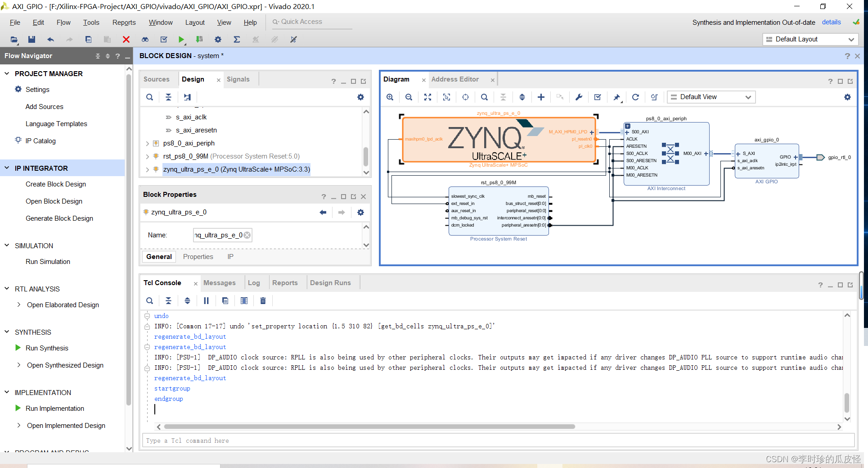
Task: Click Generate Block Design
Action: 59,218
